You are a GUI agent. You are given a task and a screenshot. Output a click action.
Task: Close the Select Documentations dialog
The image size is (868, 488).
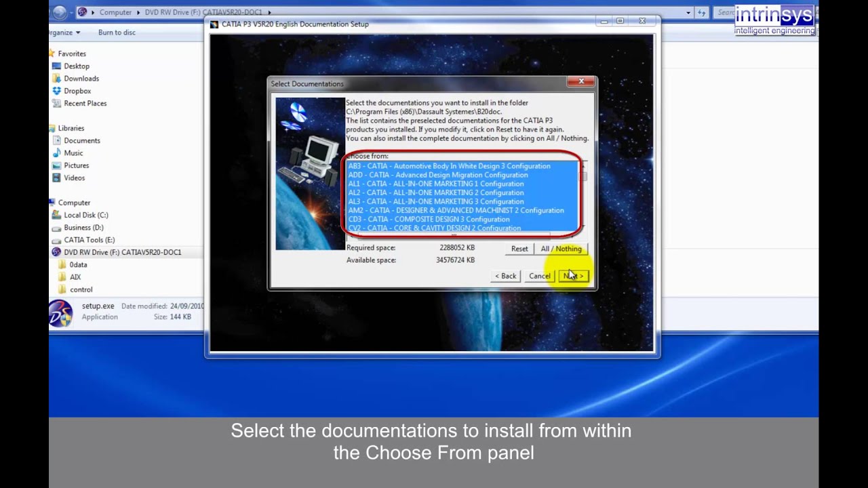pyautogui.click(x=581, y=82)
